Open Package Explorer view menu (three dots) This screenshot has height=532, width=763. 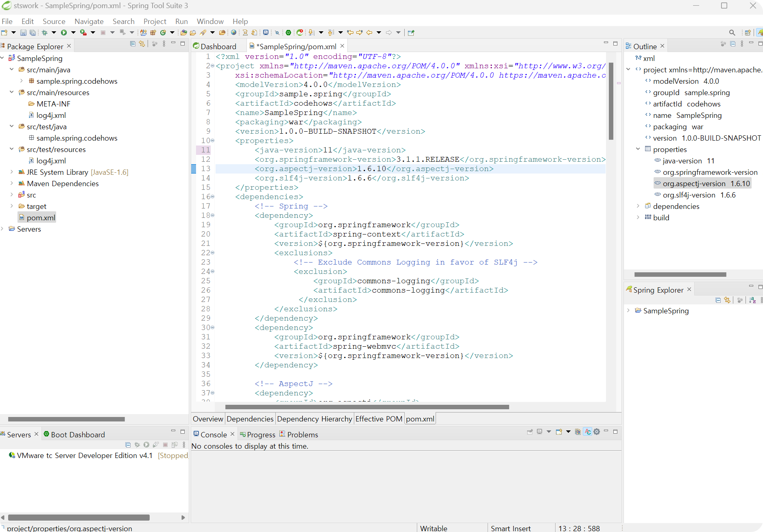point(164,44)
